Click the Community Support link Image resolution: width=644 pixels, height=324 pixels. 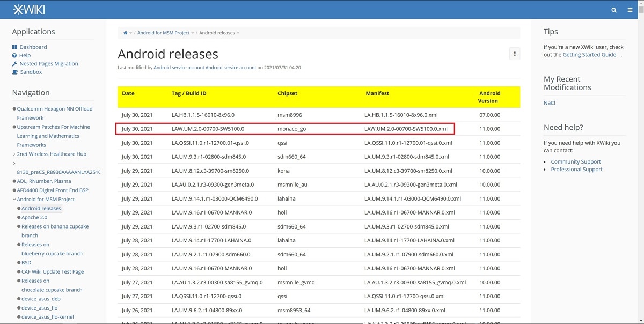[575, 161]
